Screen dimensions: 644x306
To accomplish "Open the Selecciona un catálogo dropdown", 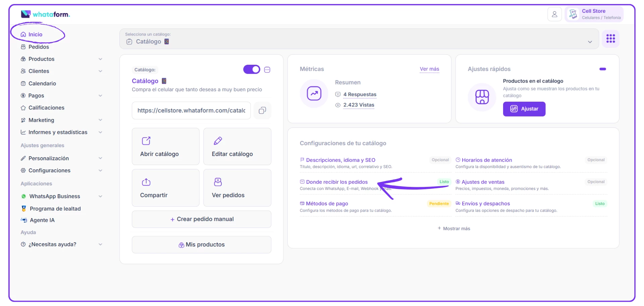I will [359, 39].
